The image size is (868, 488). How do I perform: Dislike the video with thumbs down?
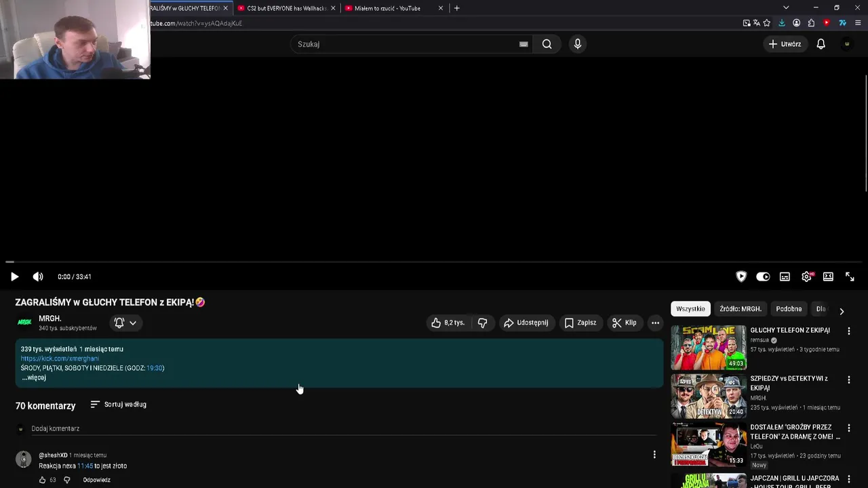click(482, 323)
